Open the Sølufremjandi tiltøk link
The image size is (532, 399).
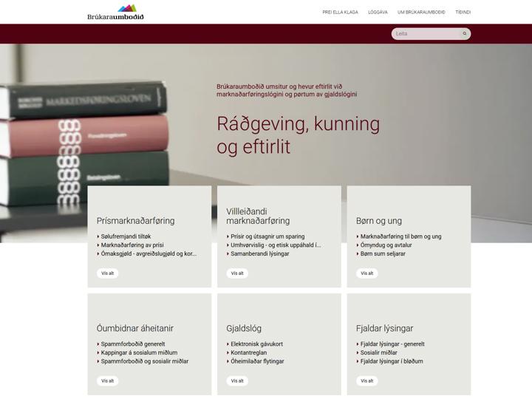pos(126,236)
